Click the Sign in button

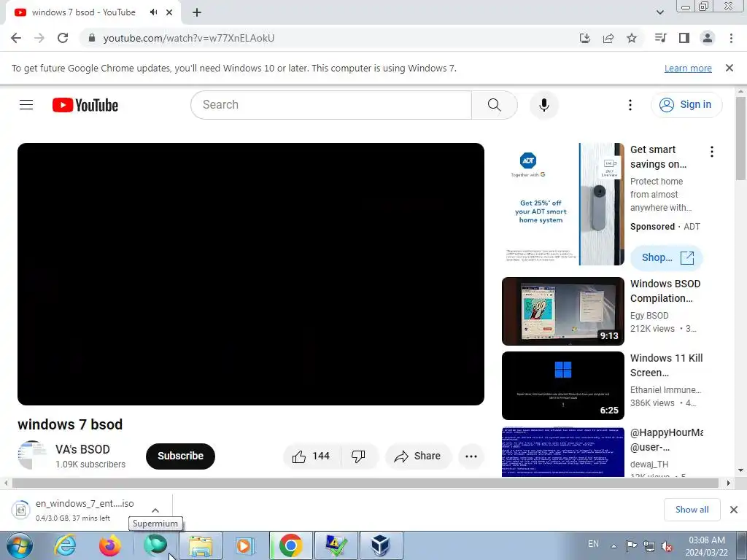pos(686,105)
